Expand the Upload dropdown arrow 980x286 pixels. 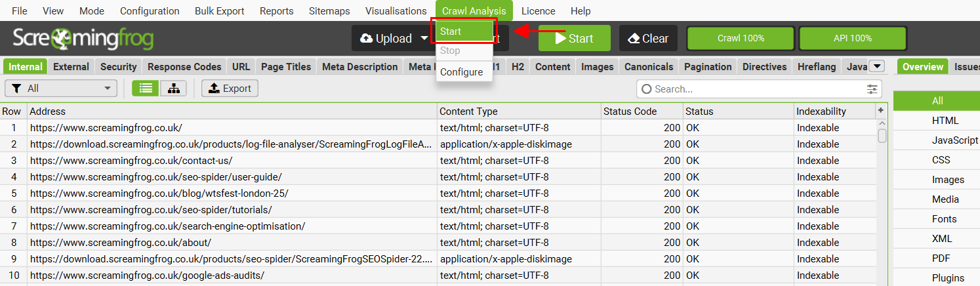tap(424, 39)
